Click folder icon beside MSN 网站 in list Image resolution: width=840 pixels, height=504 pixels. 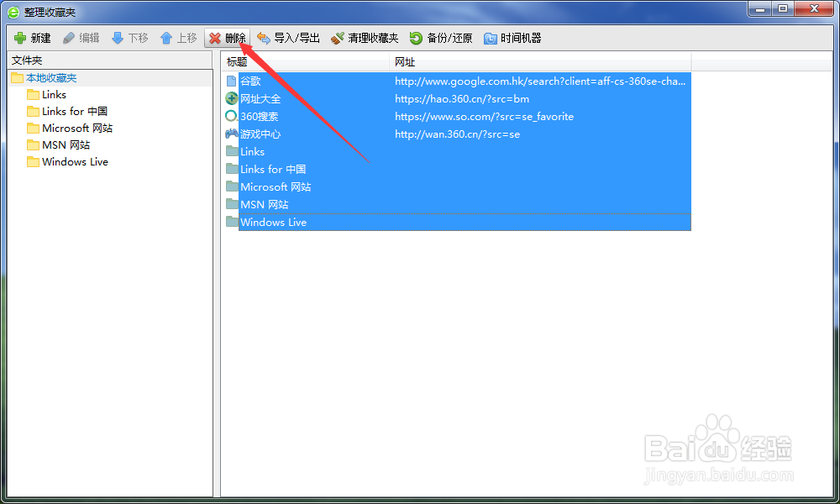232,204
